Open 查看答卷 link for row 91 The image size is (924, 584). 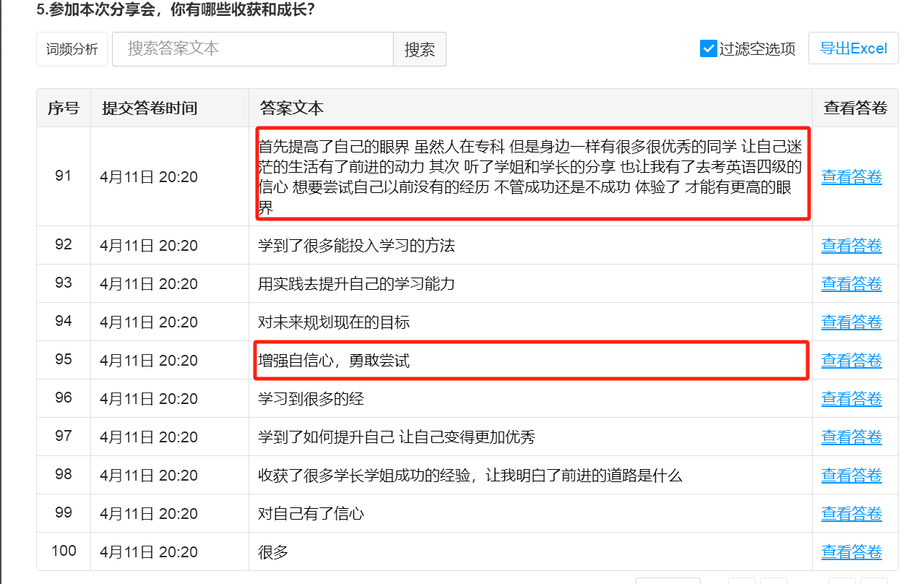point(851,177)
